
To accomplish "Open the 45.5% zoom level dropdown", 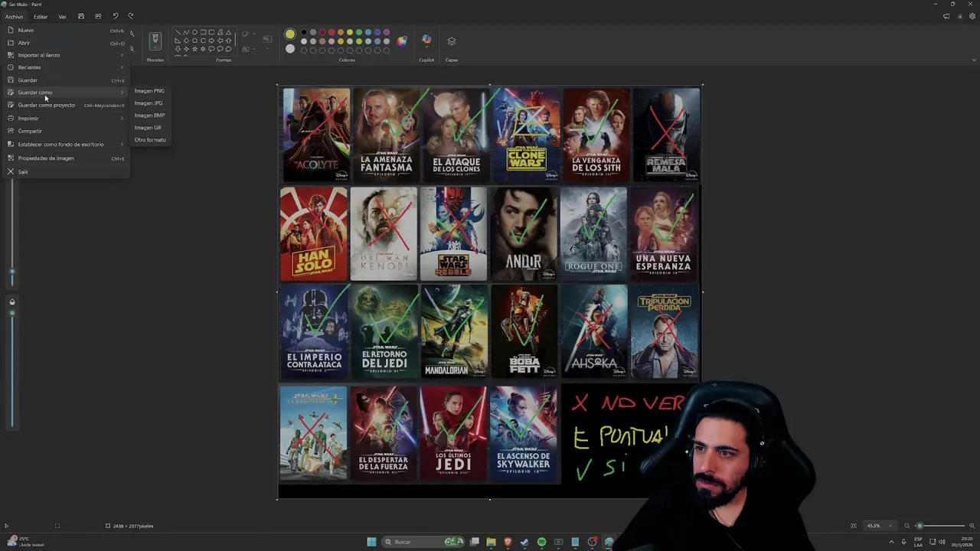I will 880,526.
